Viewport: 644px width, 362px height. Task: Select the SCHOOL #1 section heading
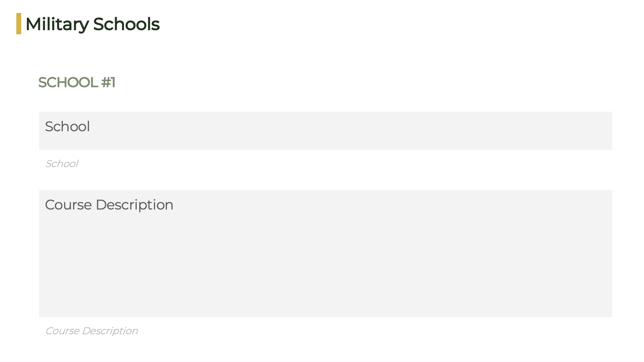pyautogui.click(x=77, y=82)
